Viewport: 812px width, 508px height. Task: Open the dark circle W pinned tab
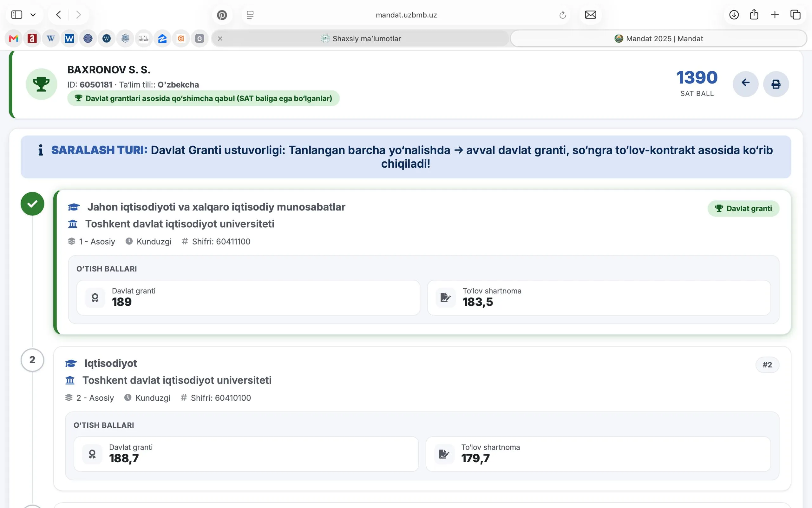click(x=107, y=39)
